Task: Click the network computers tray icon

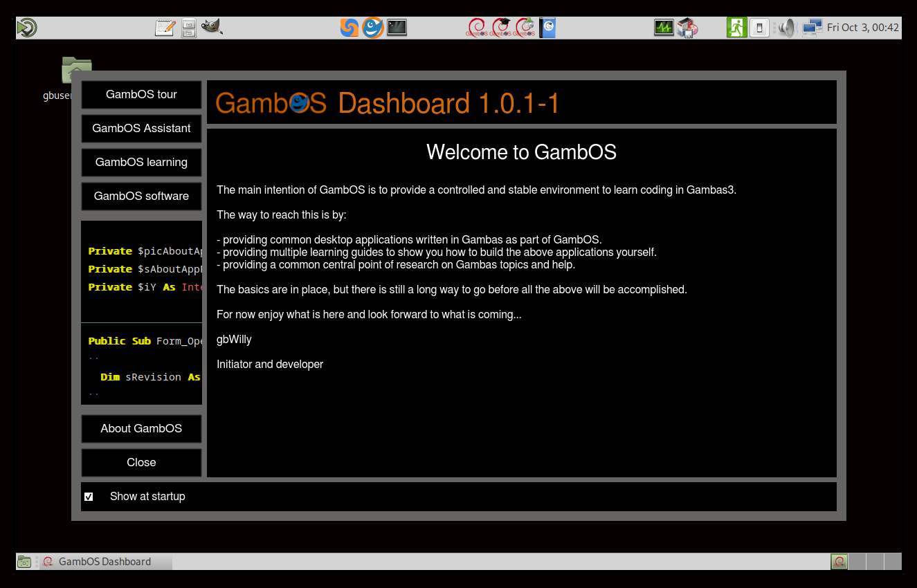Action: tap(812, 28)
